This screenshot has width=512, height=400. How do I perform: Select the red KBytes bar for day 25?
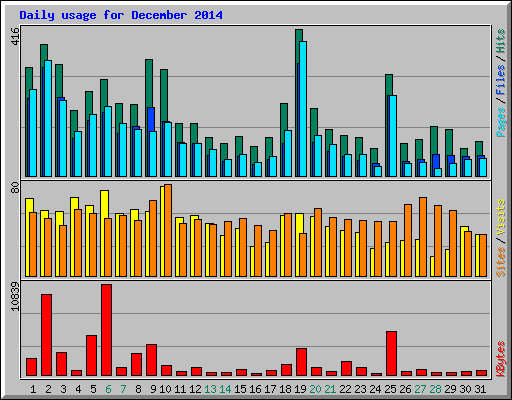(391, 353)
